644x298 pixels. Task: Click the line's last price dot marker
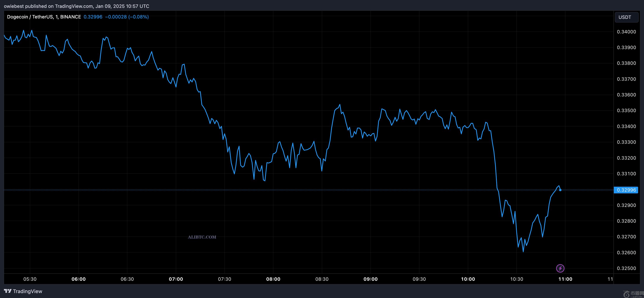[560, 190]
